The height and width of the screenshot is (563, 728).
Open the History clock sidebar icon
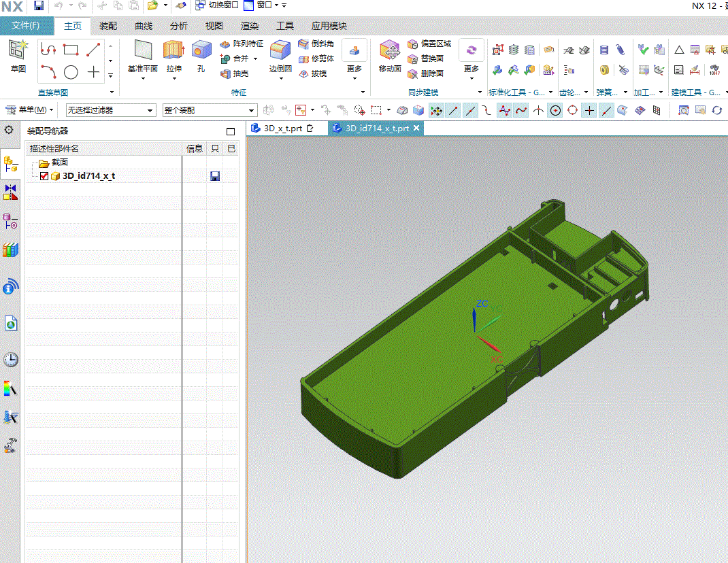[11, 359]
